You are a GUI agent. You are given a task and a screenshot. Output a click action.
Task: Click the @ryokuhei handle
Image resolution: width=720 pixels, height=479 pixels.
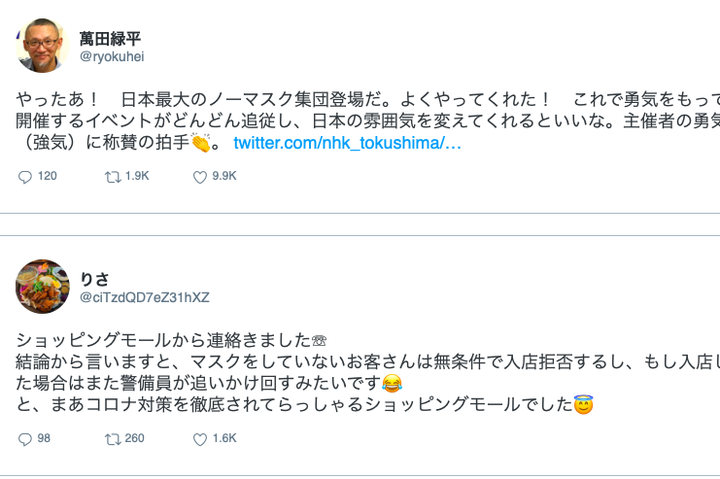click(x=112, y=57)
